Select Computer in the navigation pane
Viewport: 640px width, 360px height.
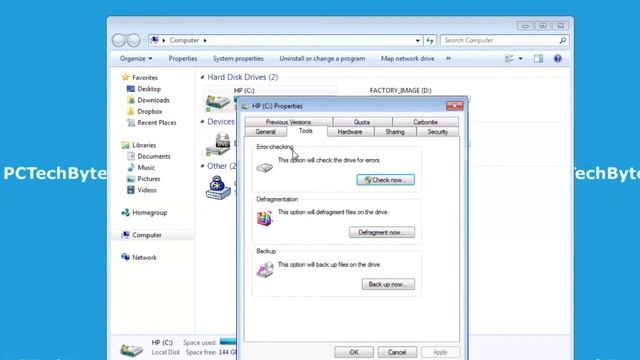point(147,235)
